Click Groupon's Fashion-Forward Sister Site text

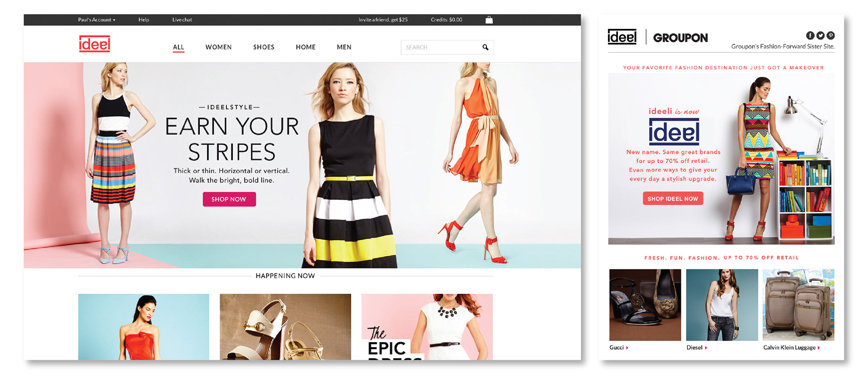[783, 47]
